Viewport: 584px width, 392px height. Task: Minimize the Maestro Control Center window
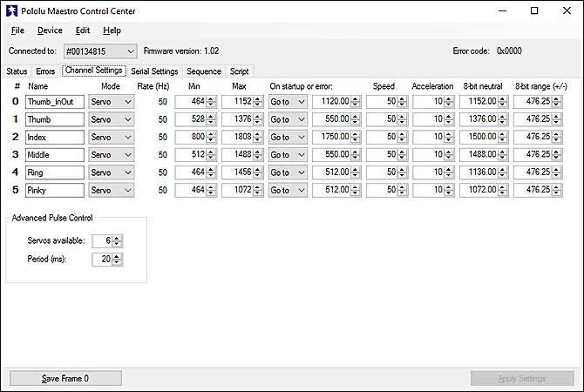click(502, 10)
